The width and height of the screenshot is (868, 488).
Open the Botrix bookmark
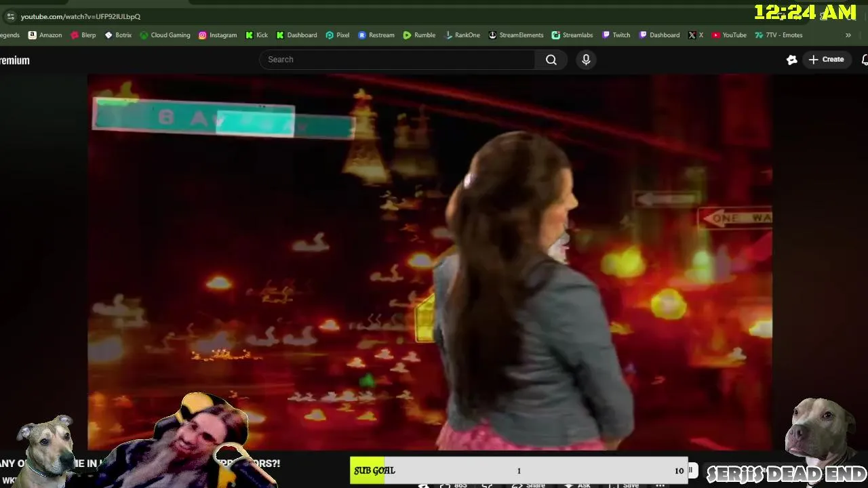(118, 35)
